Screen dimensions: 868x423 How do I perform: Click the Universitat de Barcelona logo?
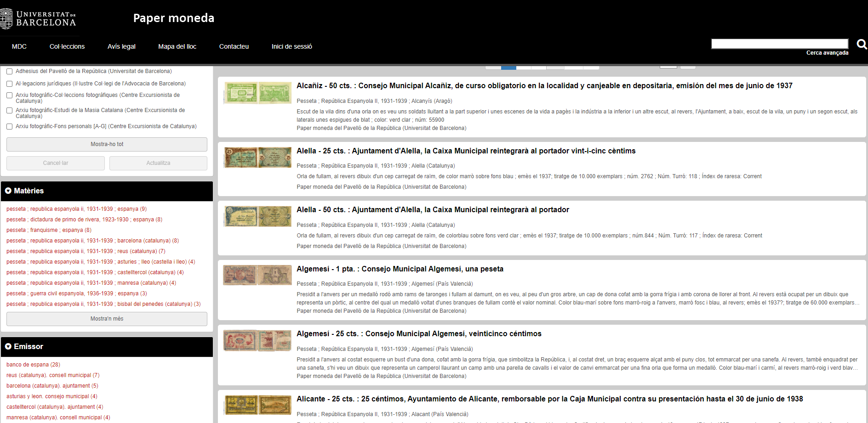click(x=39, y=19)
